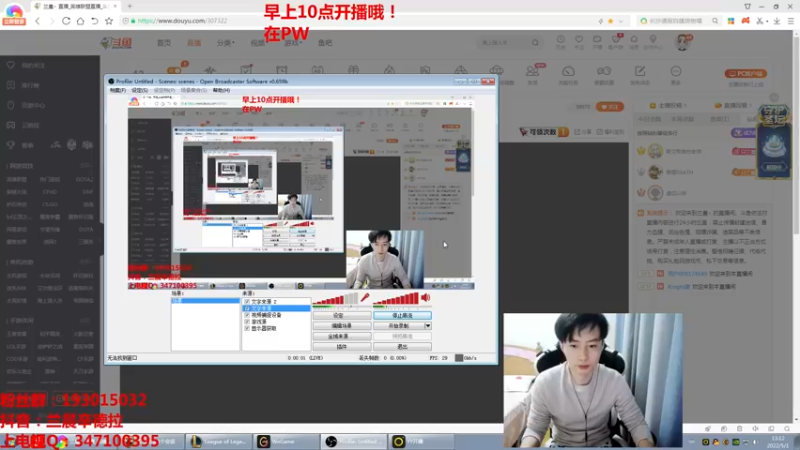Click the browser reload icon
Viewport: 800px width, 450px height.
pyautogui.click(x=66, y=21)
